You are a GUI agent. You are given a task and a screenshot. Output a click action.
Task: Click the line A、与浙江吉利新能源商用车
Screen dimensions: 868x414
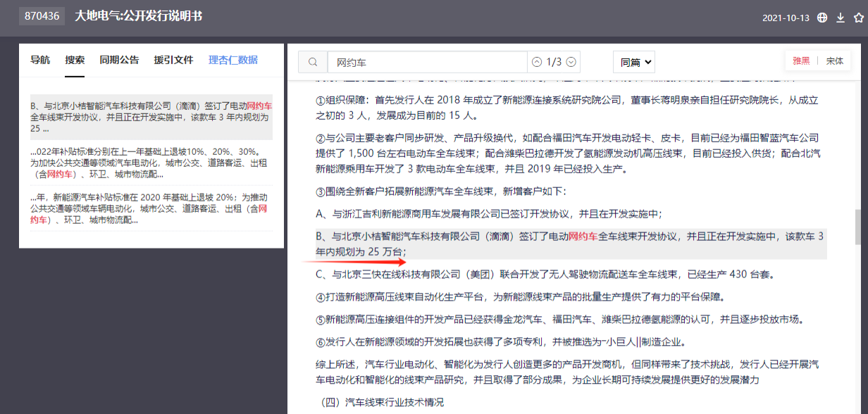point(489,214)
